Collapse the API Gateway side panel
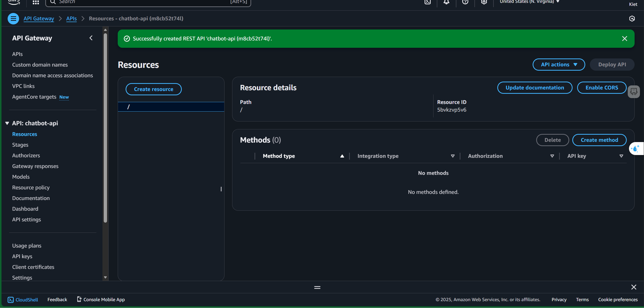 91,38
